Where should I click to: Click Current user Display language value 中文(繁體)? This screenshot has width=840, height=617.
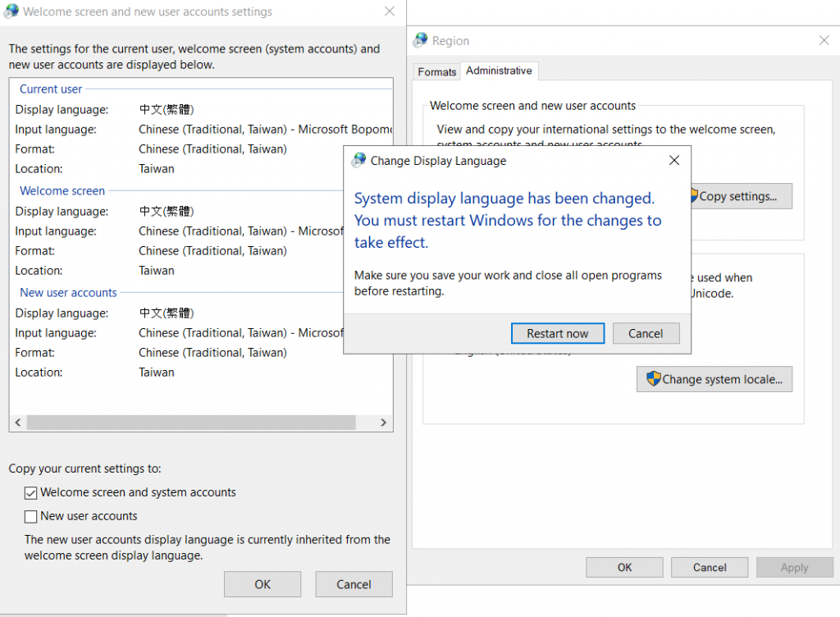(167, 109)
